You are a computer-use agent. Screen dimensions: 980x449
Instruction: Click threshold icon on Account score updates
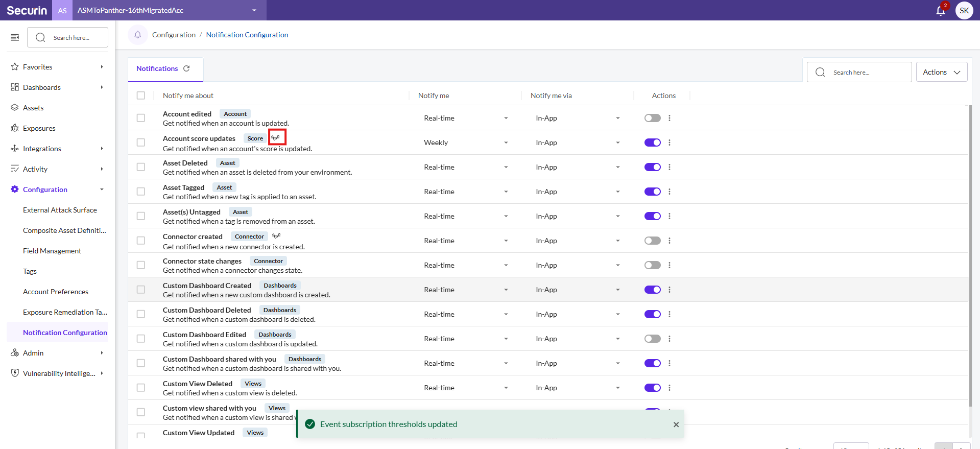tap(276, 137)
